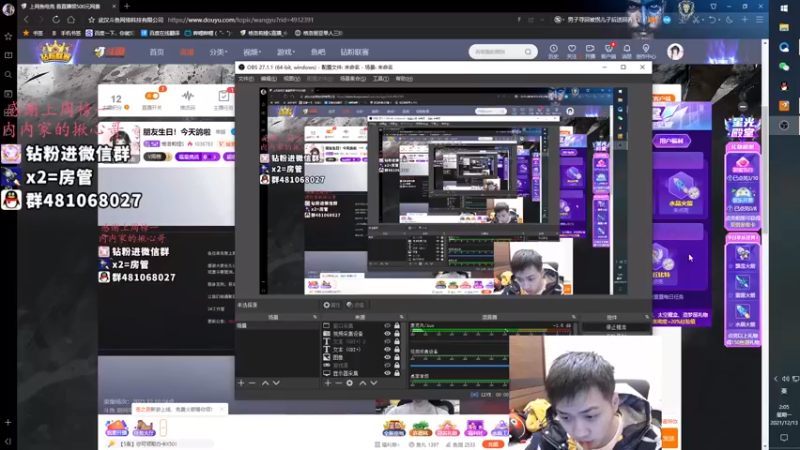This screenshot has width=800, height=450.
Task: Hide the 视频采集设备 source
Action: coord(387,333)
